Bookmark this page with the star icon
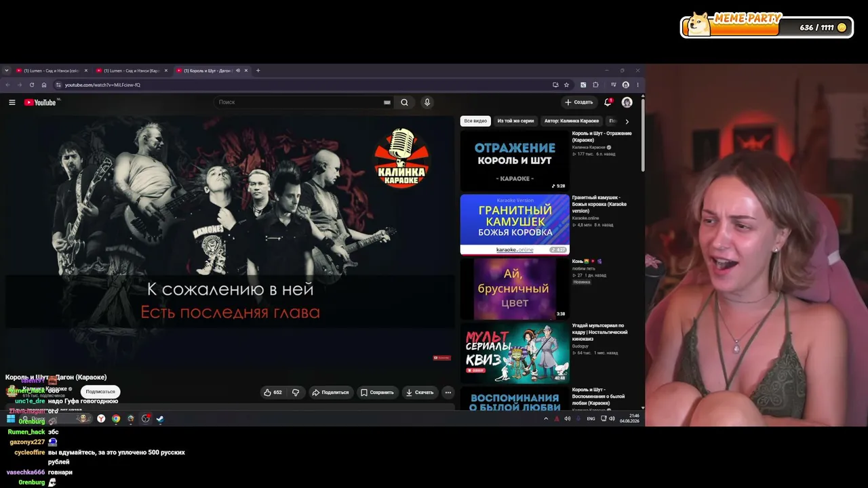The height and width of the screenshot is (488, 868). tap(567, 85)
